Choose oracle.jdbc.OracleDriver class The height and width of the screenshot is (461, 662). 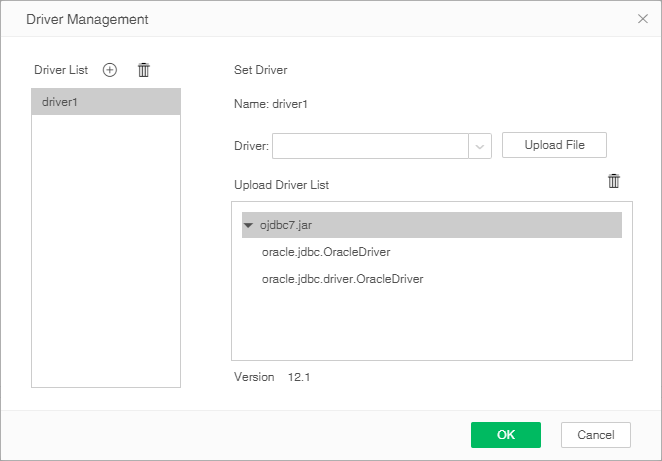coord(326,252)
